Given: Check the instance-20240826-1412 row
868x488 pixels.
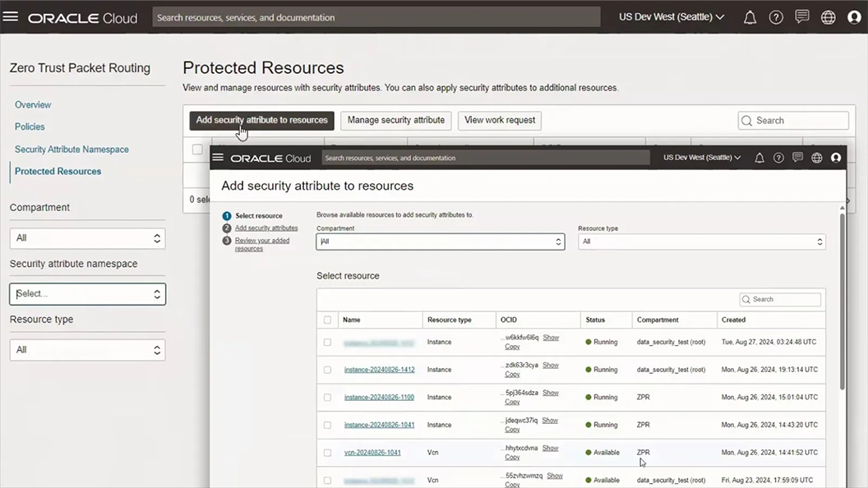Looking at the screenshot, I should point(328,370).
